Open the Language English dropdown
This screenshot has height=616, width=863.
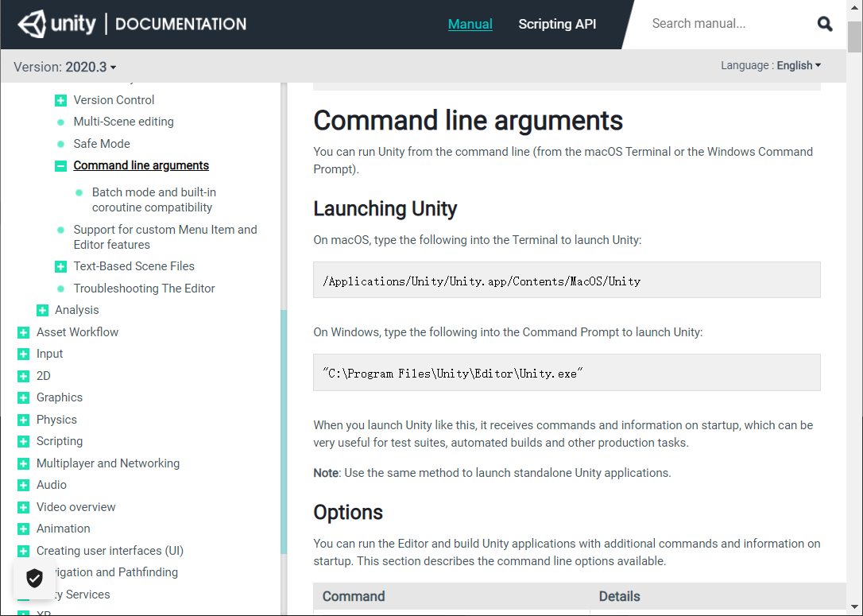pyautogui.click(x=771, y=65)
